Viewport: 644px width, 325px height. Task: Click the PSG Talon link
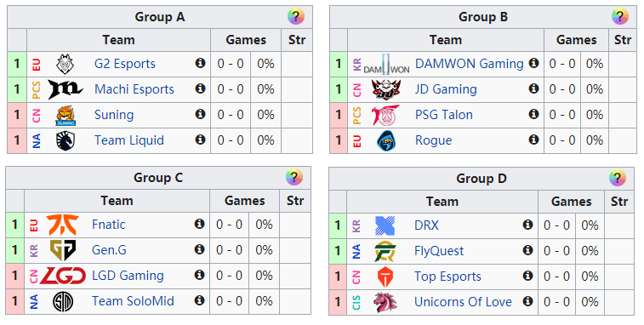(x=444, y=115)
